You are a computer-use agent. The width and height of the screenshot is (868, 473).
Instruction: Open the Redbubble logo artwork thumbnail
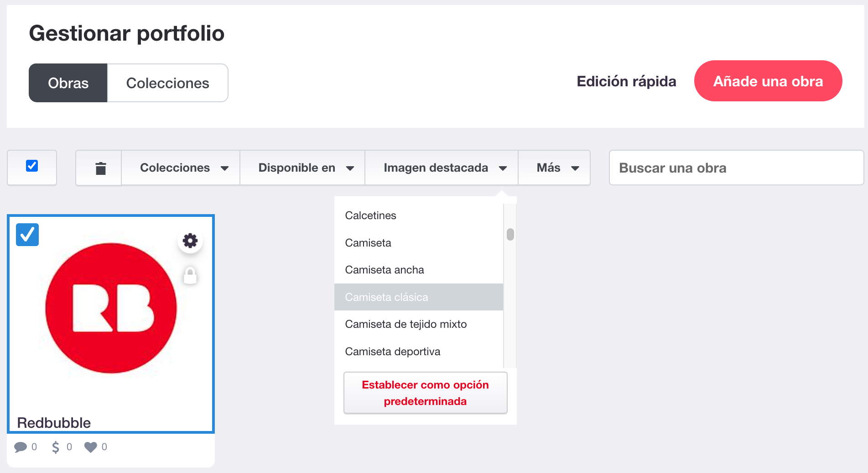[111, 308]
